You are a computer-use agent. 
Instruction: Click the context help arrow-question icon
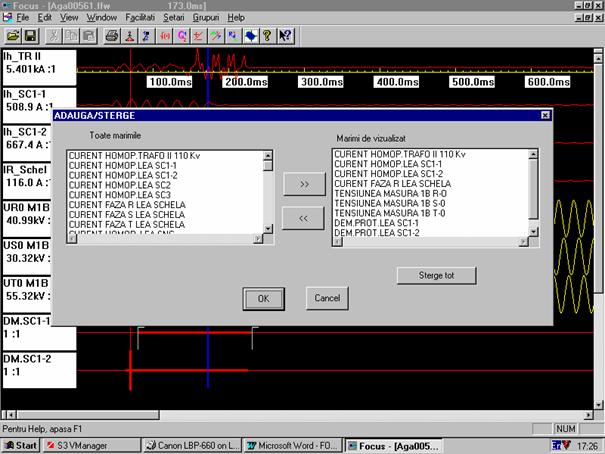(x=287, y=36)
